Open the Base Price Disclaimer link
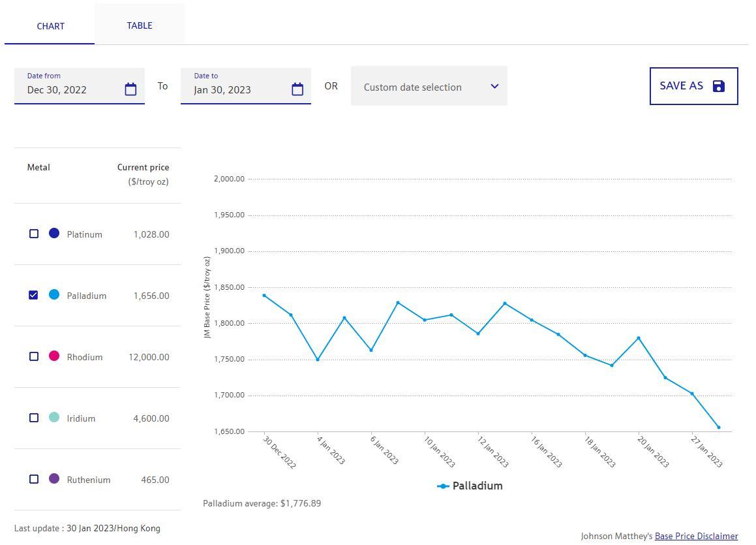 696,536
